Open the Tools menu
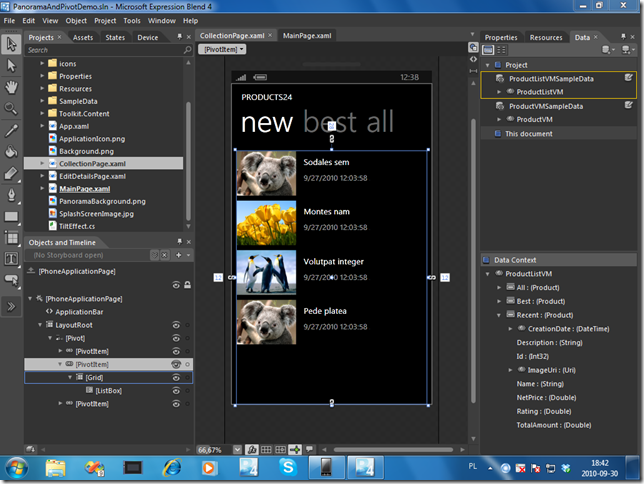Viewport: 644px width, 484px height. click(x=132, y=21)
